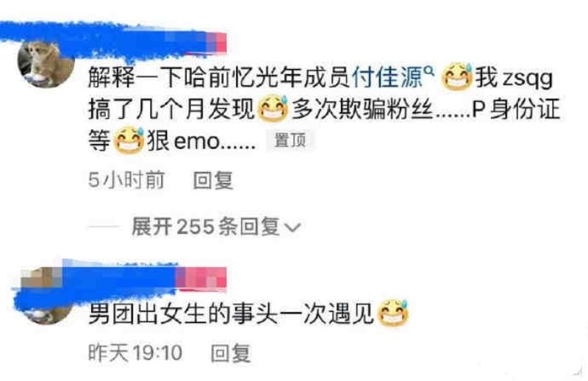Click the emoji before 狠 emo
The height and width of the screenshot is (381, 588).
point(129,140)
